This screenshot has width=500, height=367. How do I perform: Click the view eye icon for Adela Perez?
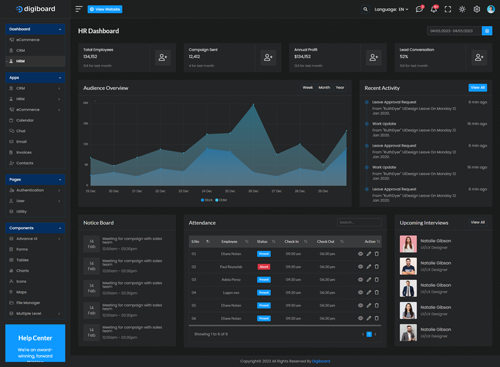[360, 280]
